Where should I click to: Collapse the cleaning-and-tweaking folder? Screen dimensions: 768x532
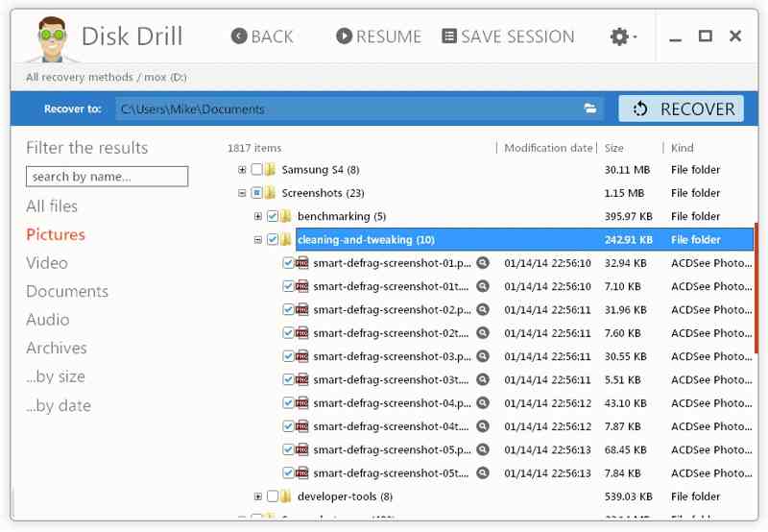coord(257,239)
